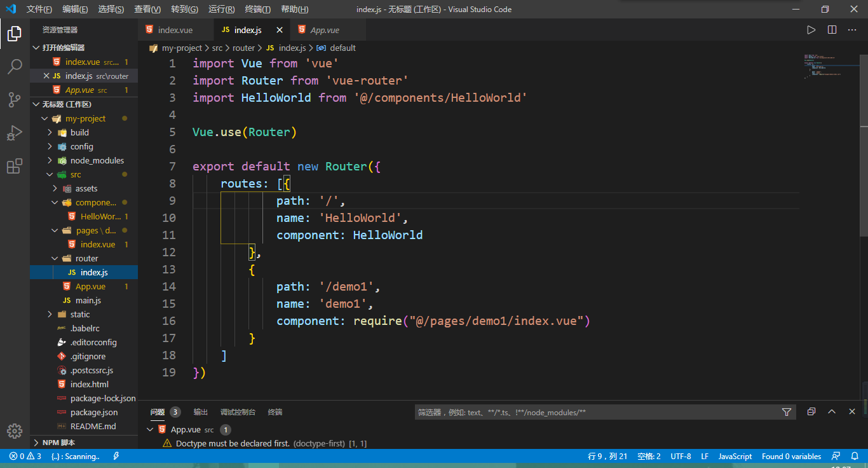Go to line via line 9 column 21 indicator
This screenshot has height=468, width=868.
[x=607, y=457]
